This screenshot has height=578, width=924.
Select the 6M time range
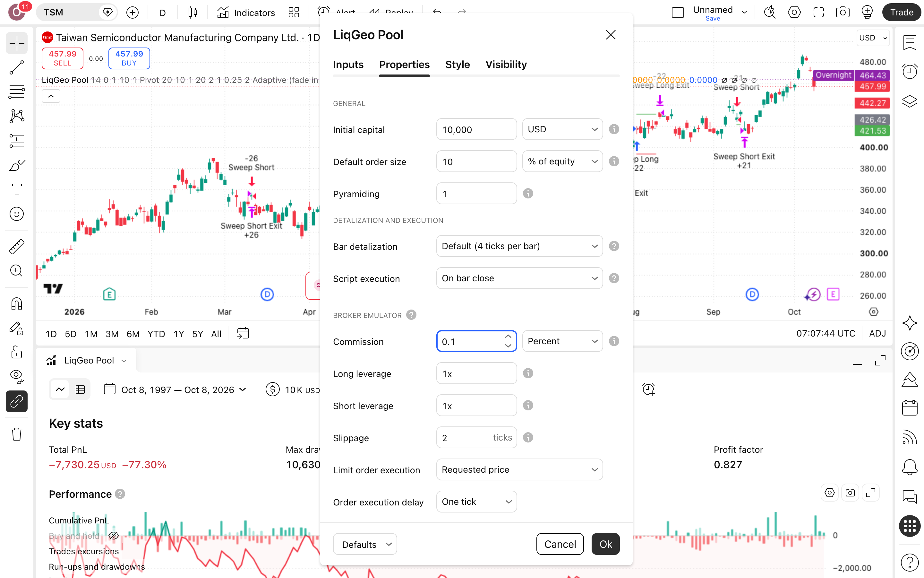click(133, 334)
